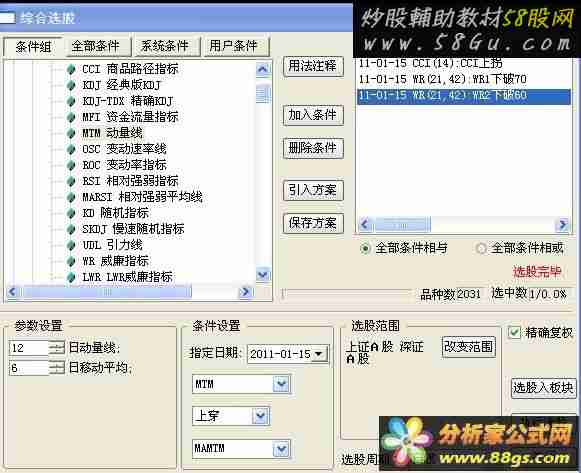Image resolution: width=581 pixels, height=473 pixels.
Task: Open the 指定日期 date dropdown
Action: point(319,354)
